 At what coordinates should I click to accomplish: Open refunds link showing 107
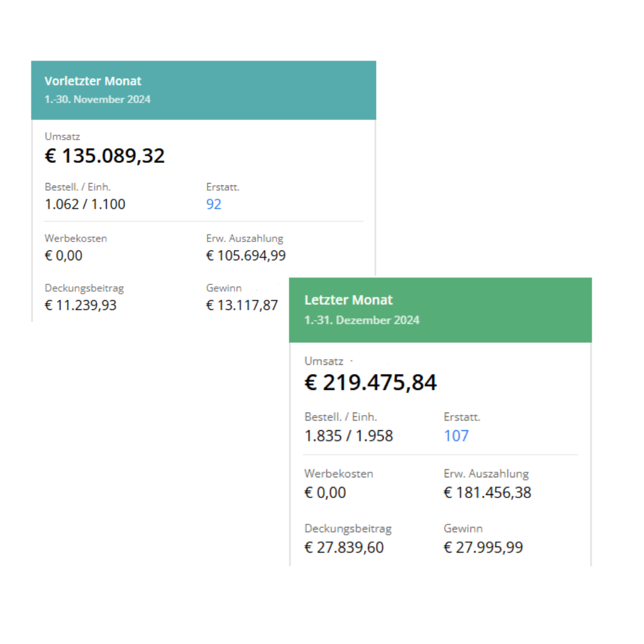[456, 436]
